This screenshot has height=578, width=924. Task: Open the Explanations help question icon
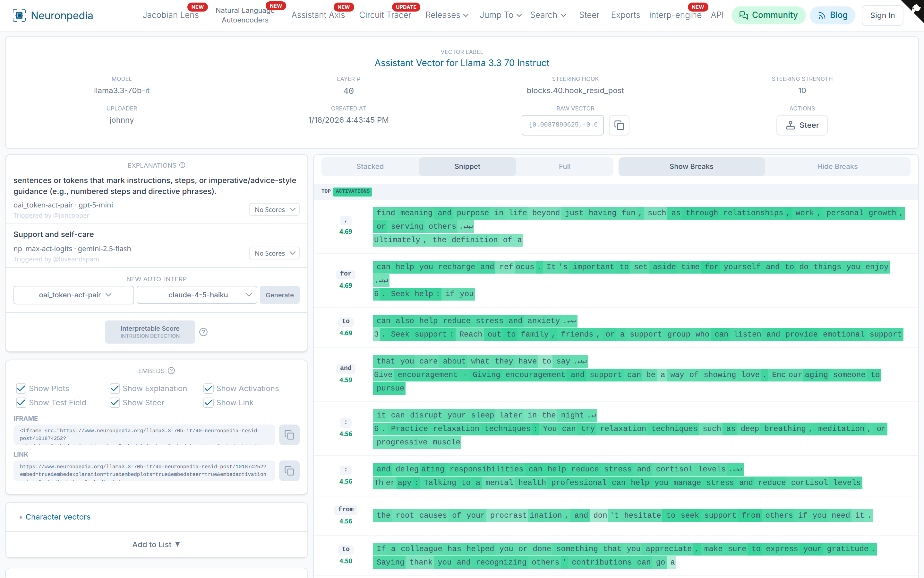point(182,165)
